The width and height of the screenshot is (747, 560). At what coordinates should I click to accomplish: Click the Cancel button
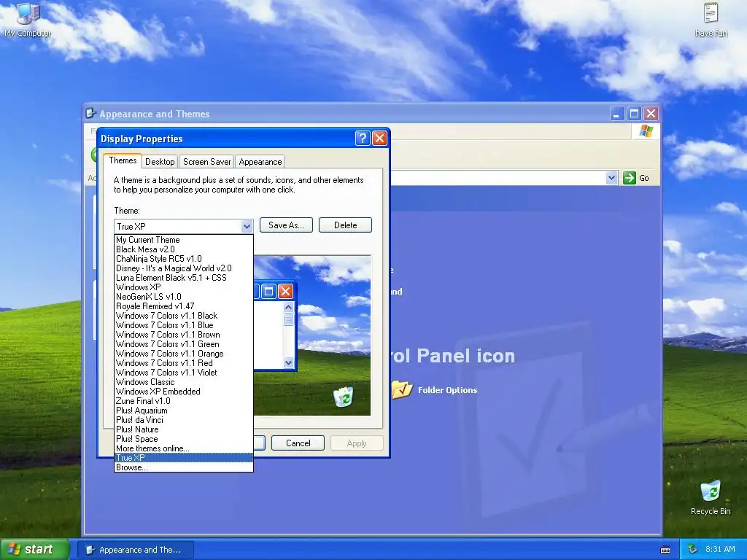(x=298, y=443)
